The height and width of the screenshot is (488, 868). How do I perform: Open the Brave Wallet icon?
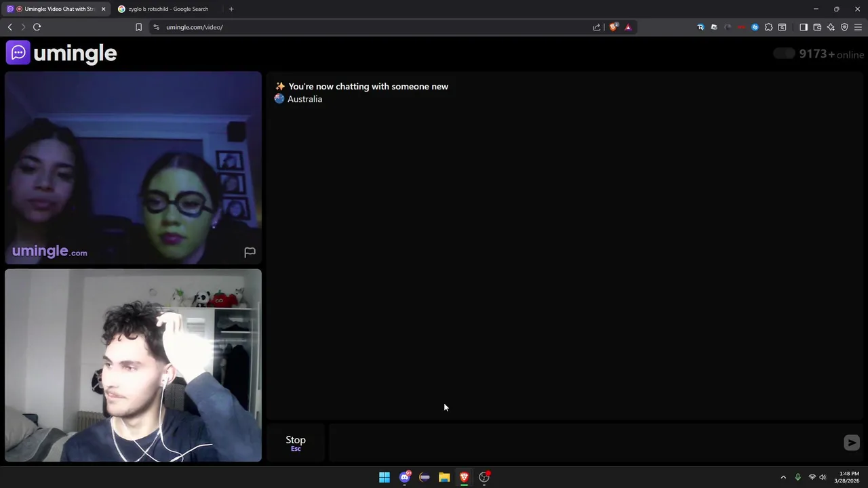(817, 27)
